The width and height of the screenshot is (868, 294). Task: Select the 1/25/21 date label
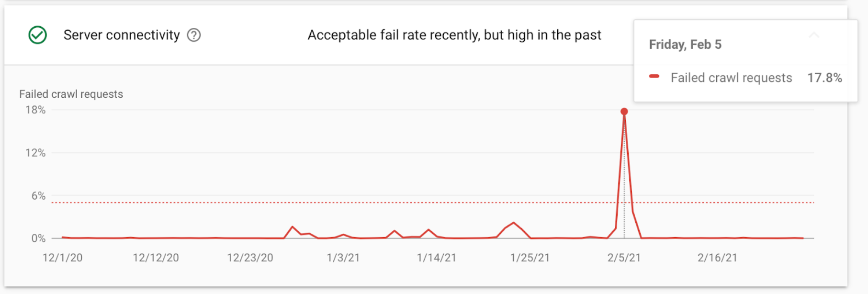[x=530, y=258]
